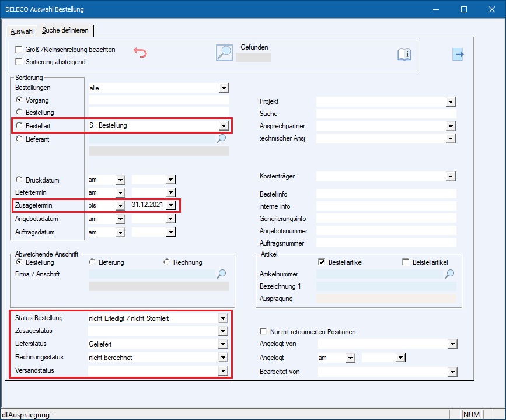Start search with large magnifier icon
The image size is (506, 420).
(x=224, y=52)
